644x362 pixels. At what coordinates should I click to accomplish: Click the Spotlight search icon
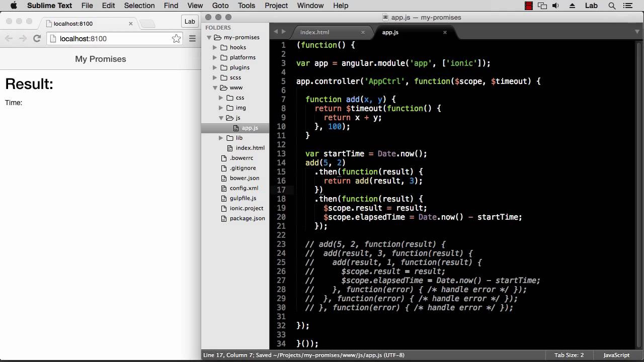coord(612,6)
